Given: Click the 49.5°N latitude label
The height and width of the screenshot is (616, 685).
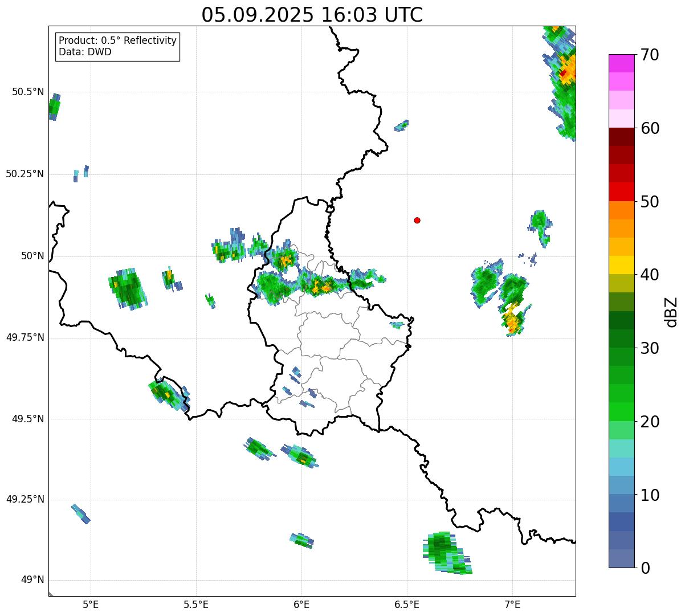Looking at the screenshot, I should (27, 419).
